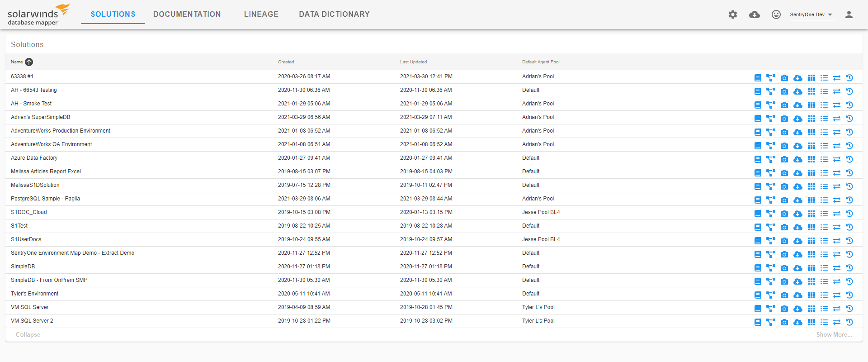868x362 pixels.
Task: Select SentryOne Environment Map Demo - Extract Demo
Action: click(x=72, y=253)
